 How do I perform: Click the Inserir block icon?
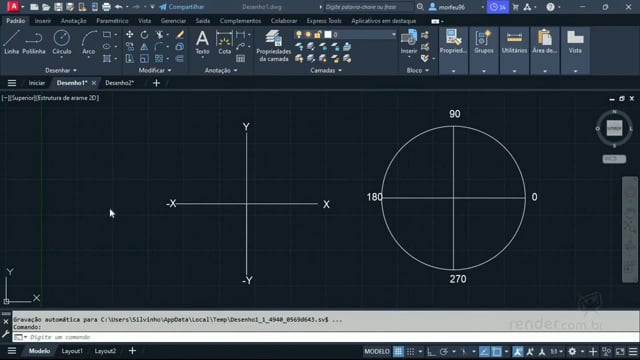tap(409, 42)
